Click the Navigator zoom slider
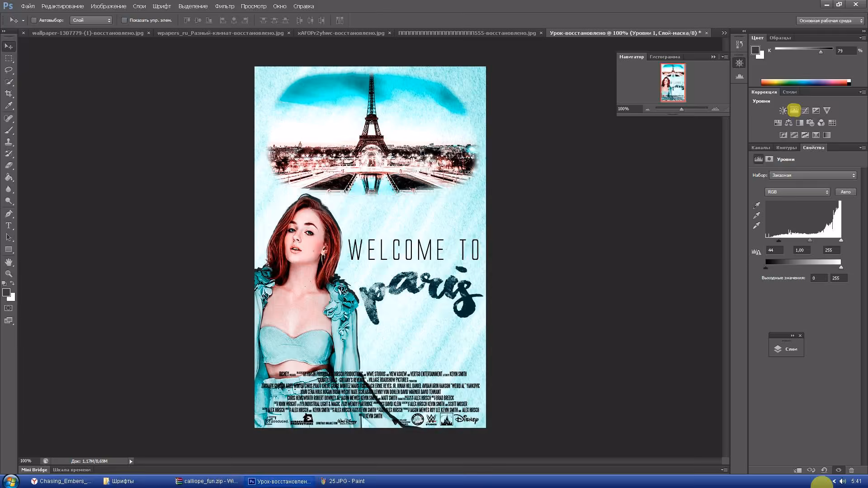 (x=681, y=109)
